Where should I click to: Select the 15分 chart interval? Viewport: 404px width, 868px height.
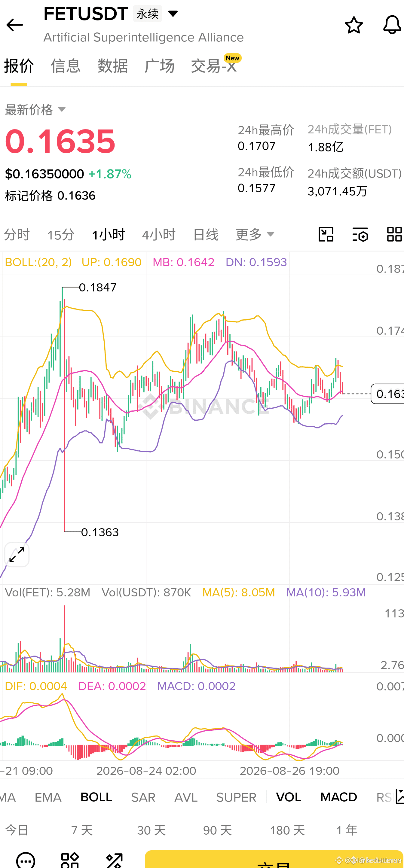coord(61,234)
